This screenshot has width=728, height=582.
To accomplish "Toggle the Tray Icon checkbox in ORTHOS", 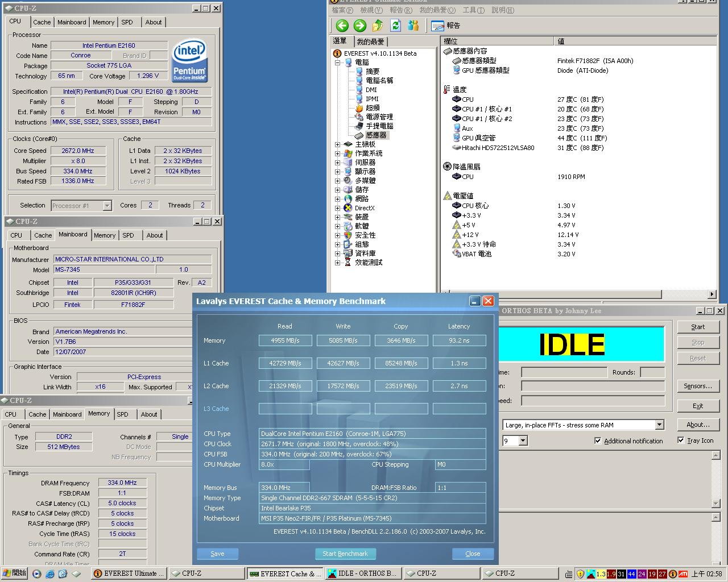I will point(696,440).
